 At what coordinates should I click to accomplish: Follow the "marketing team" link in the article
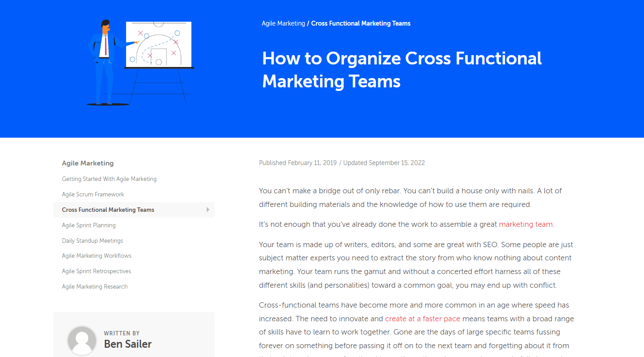525,224
